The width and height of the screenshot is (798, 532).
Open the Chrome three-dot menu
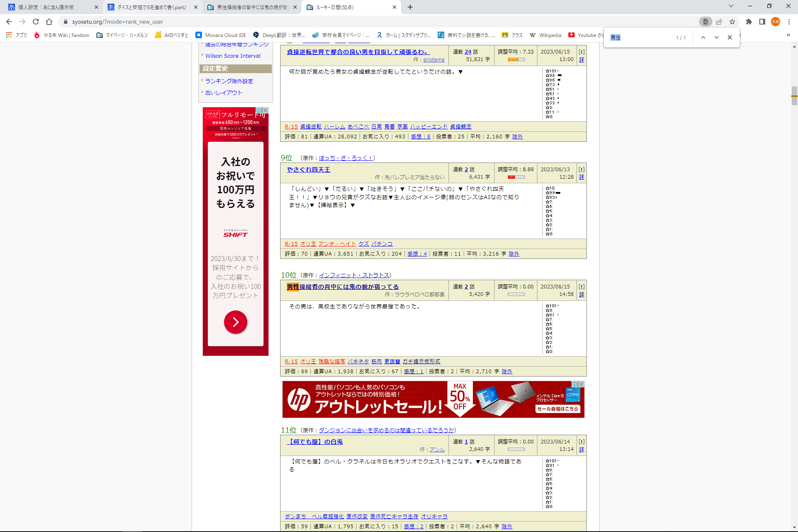point(789,22)
